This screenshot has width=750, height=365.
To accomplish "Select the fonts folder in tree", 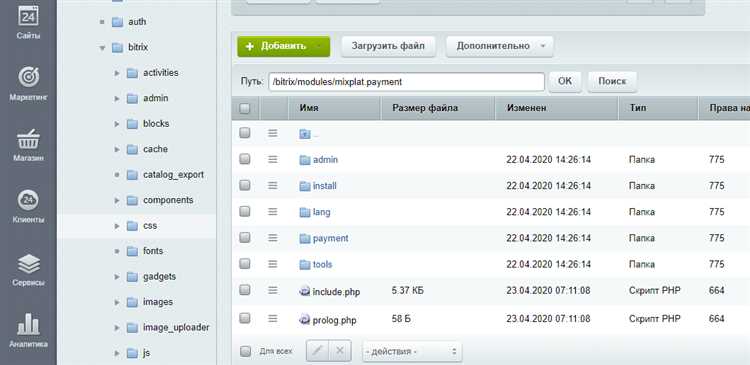I will coord(153,251).
